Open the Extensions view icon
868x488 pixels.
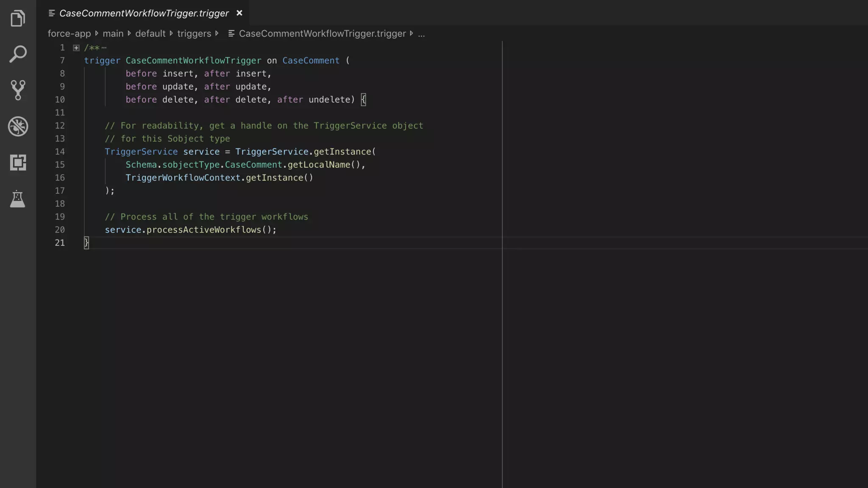18,162
